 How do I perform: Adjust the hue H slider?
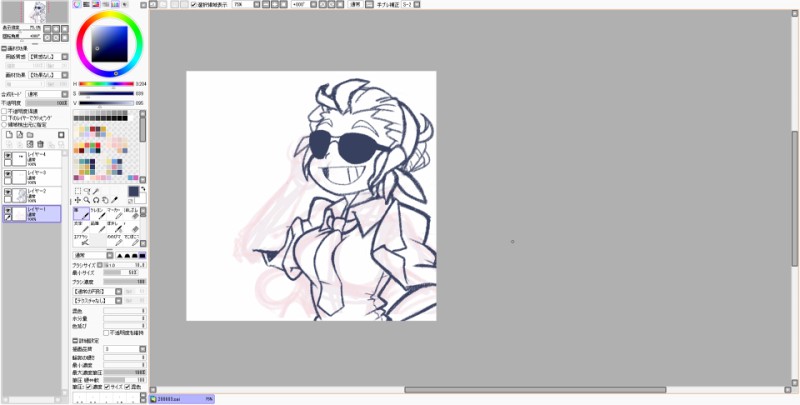click(106, 84)
